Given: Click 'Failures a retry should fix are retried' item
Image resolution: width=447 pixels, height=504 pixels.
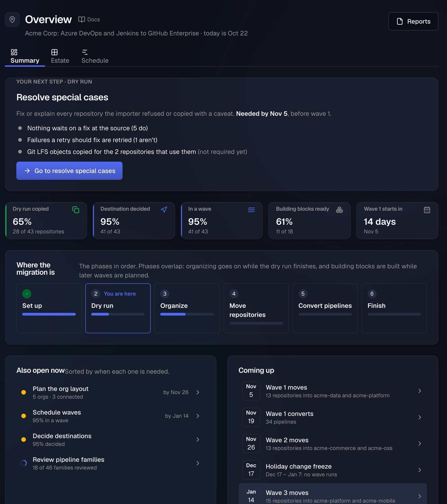Looking at the screenshot, I should [92, 140].
